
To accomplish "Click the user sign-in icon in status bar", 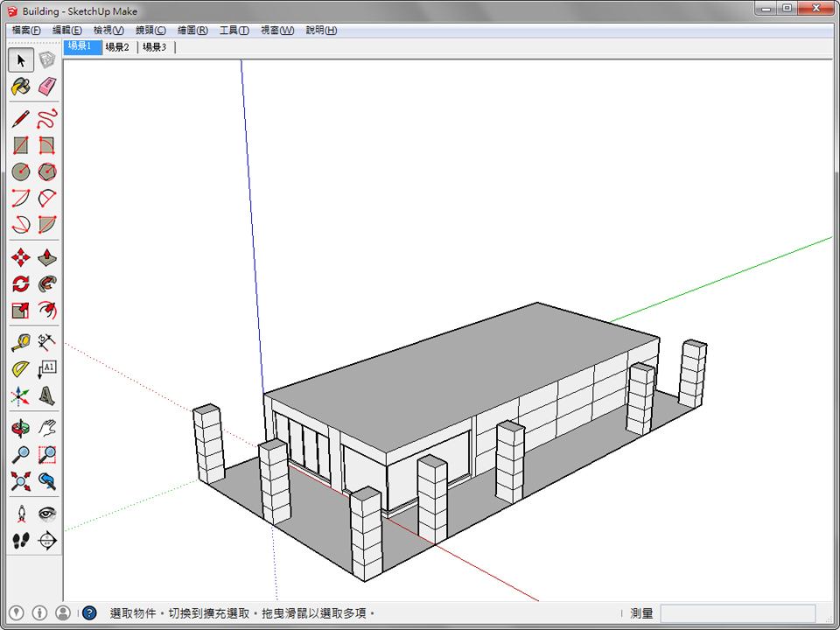I will click(63, 612).
